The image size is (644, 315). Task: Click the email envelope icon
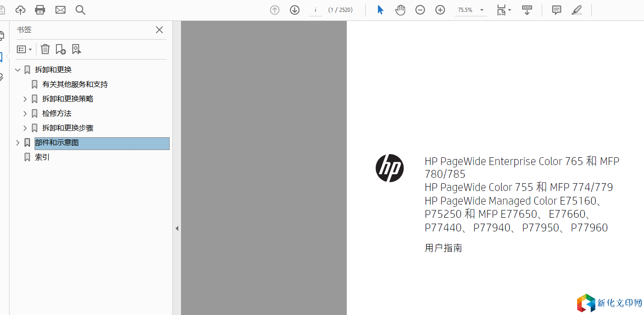pos(60,10)
